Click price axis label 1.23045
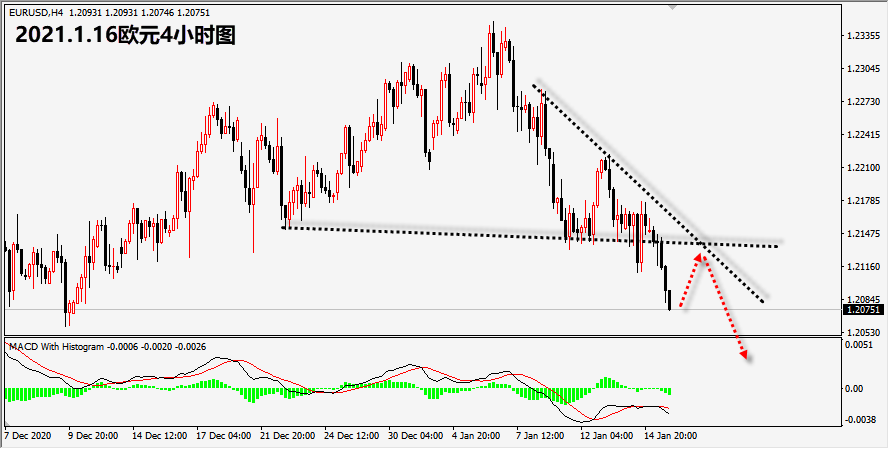Image resolution: width=889 pixels, height=449 pixels. pos(863,69)
